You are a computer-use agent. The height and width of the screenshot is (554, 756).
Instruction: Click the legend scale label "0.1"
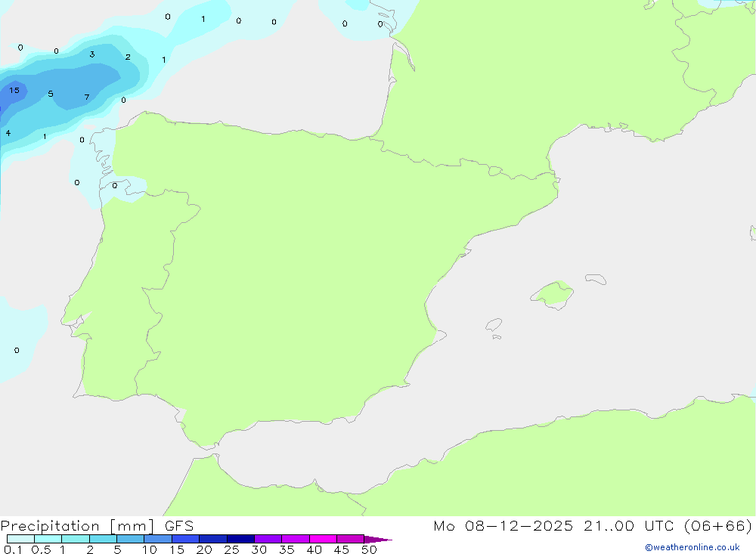(13, 549)
